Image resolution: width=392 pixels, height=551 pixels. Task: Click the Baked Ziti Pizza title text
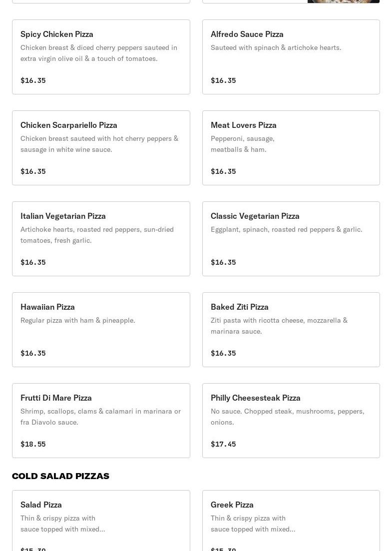point(240,307)
